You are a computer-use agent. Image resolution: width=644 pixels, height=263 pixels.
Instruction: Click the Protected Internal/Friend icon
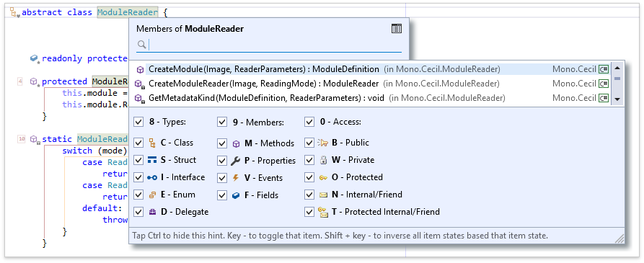pos(323,212)
